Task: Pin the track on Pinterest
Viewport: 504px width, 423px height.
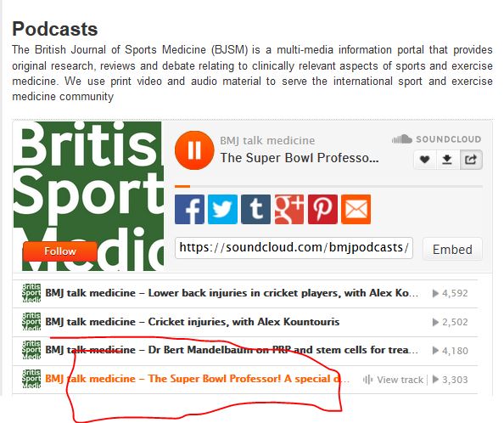Action: coord(322,209)
